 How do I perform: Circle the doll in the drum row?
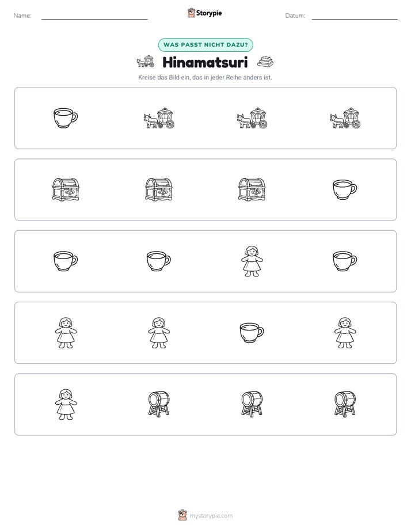pyautogui.click(x=66, y=404)
